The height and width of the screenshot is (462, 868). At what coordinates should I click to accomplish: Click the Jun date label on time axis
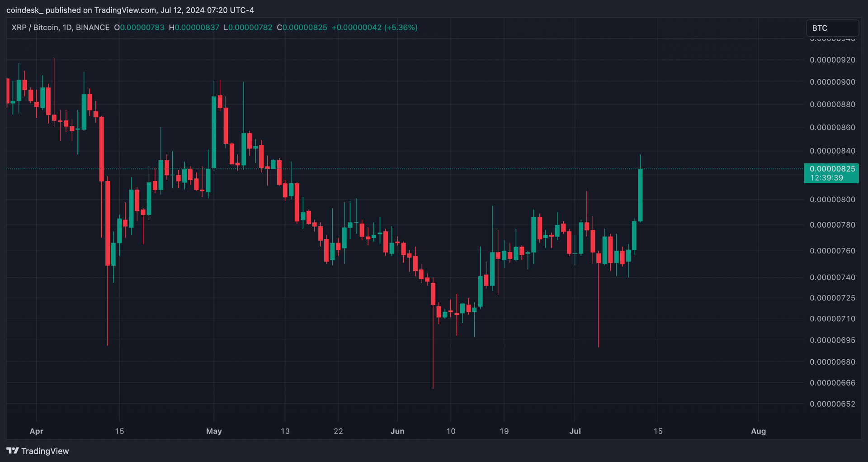397,431
